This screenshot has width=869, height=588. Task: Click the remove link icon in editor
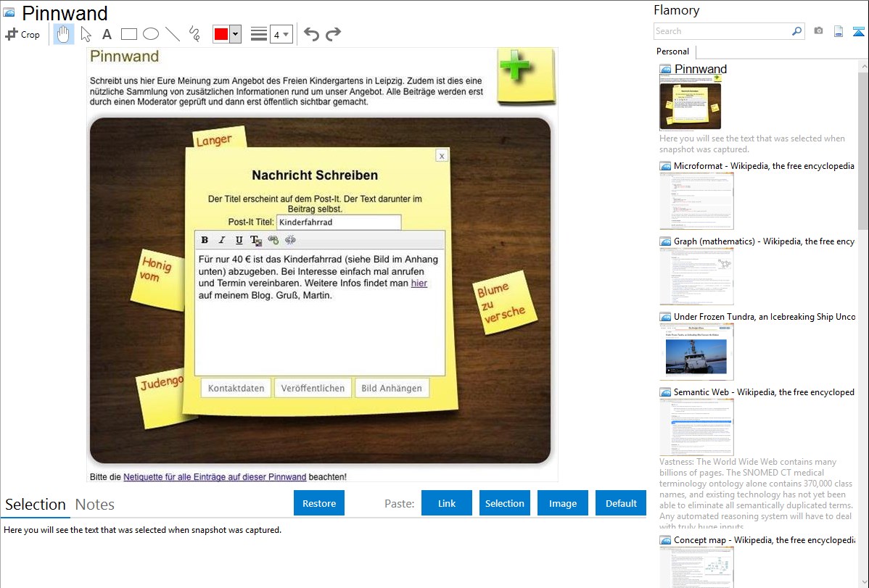[x=290, y=240]
